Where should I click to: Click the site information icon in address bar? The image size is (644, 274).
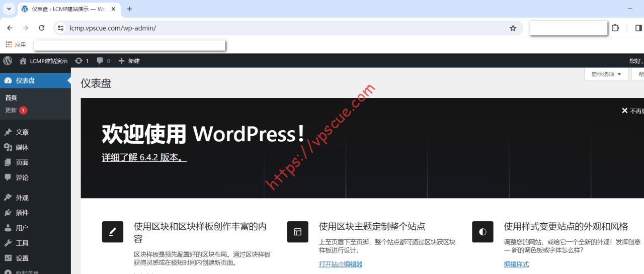(x=60, y=28)
